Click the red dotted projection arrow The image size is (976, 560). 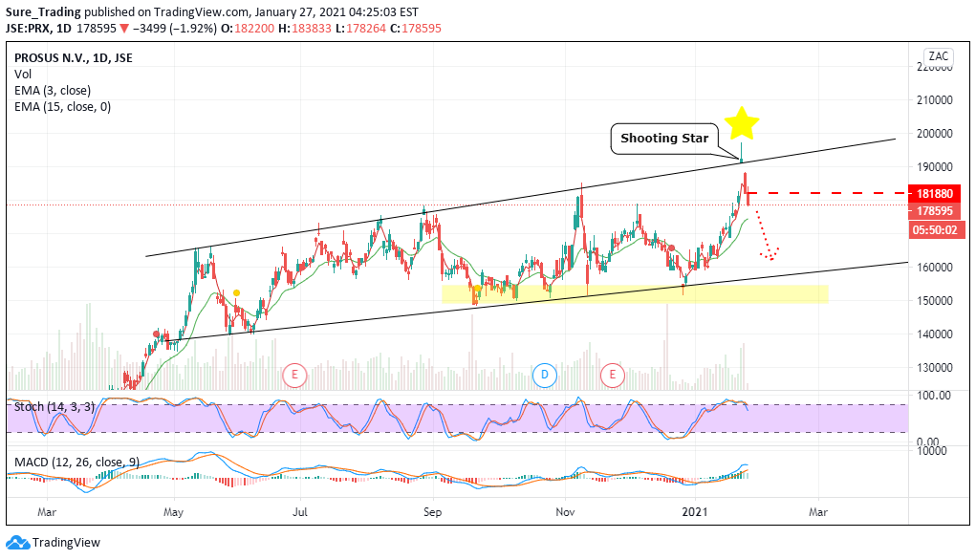[767, 236]
